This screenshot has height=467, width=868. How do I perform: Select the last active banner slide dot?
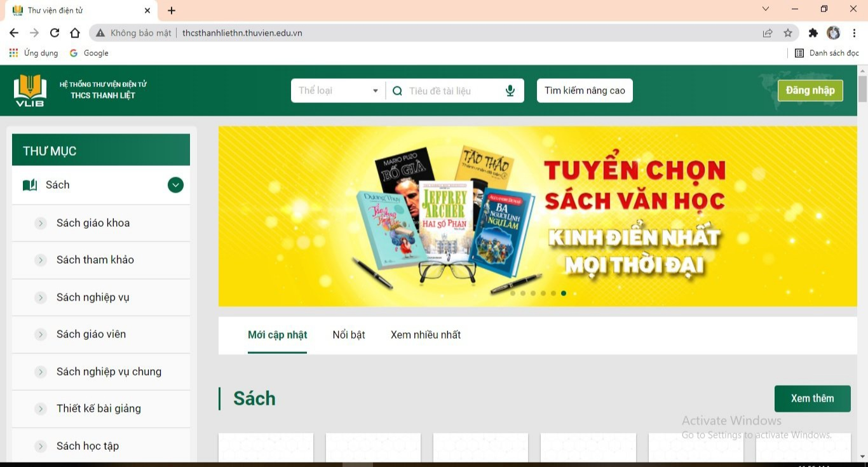564,294
